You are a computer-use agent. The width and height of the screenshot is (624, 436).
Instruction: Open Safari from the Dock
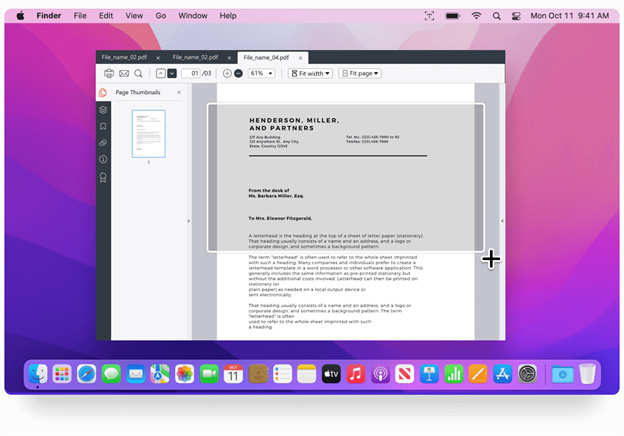coord(87,374)
